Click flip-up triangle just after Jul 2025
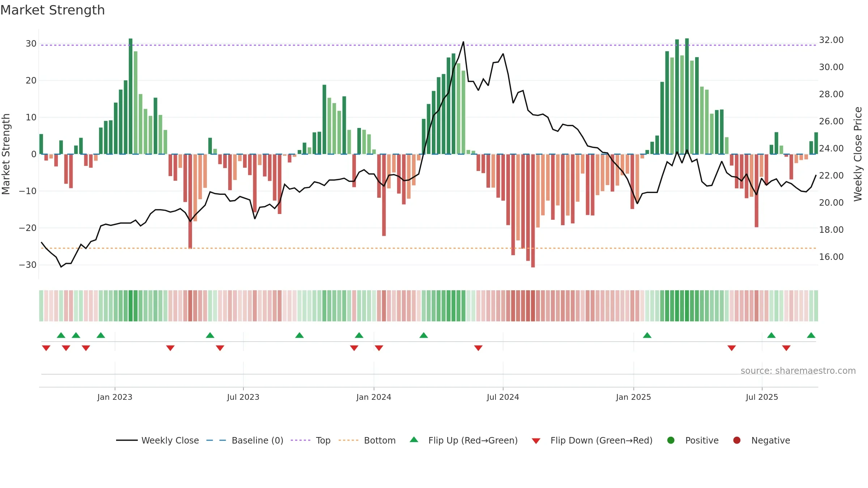868x488 pixels. 771,335
